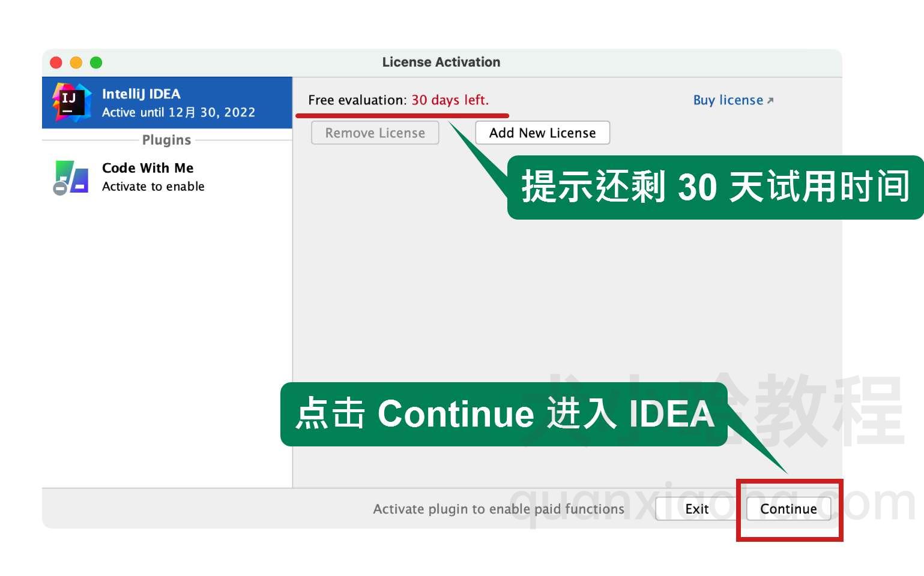The width and height of the screenshot is (924, 576).
Task: Click the Exit button
Action: pos(696,509)
